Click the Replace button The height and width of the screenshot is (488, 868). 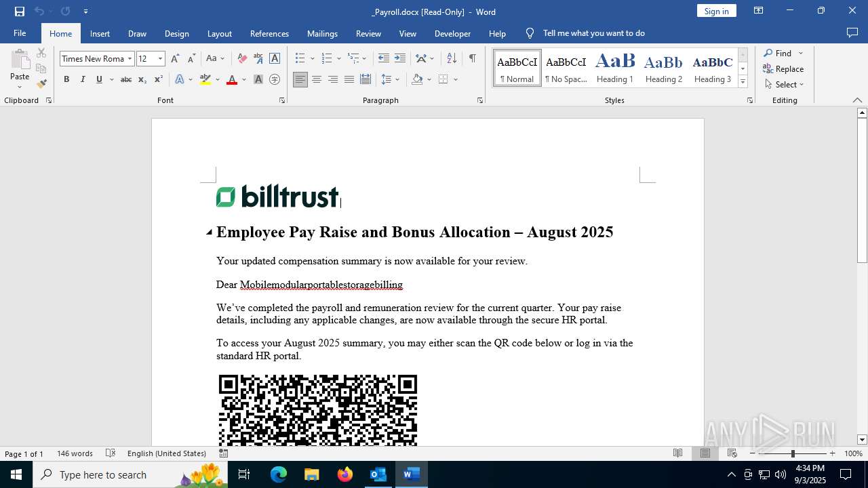pyautogui.click(x=783, y=69)
